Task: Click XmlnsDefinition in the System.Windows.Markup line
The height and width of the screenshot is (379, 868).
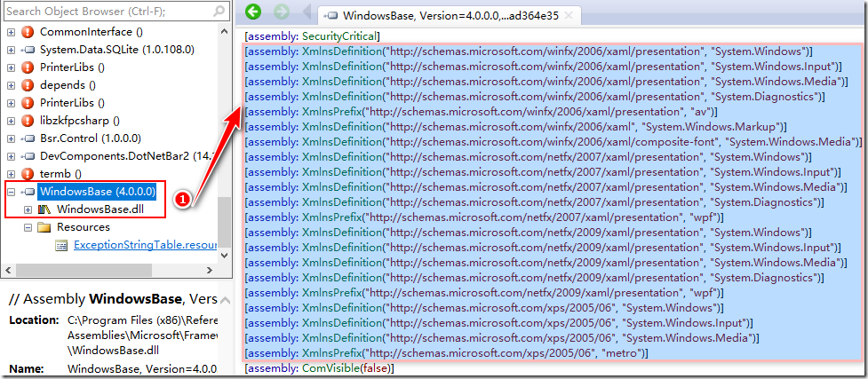Action: [x=342, y=126]
